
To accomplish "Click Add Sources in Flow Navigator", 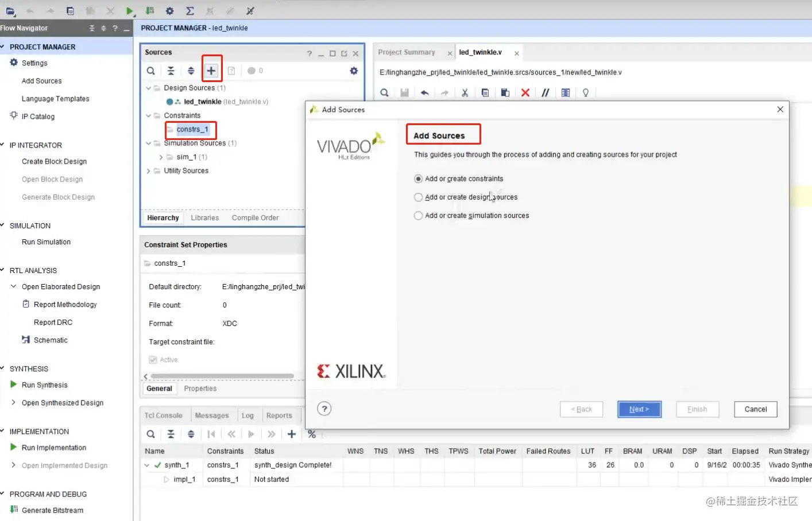I will pos(42,81).
